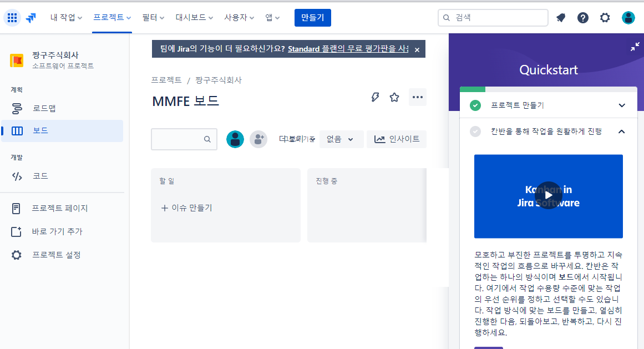Click the notification bell icon

560,17
